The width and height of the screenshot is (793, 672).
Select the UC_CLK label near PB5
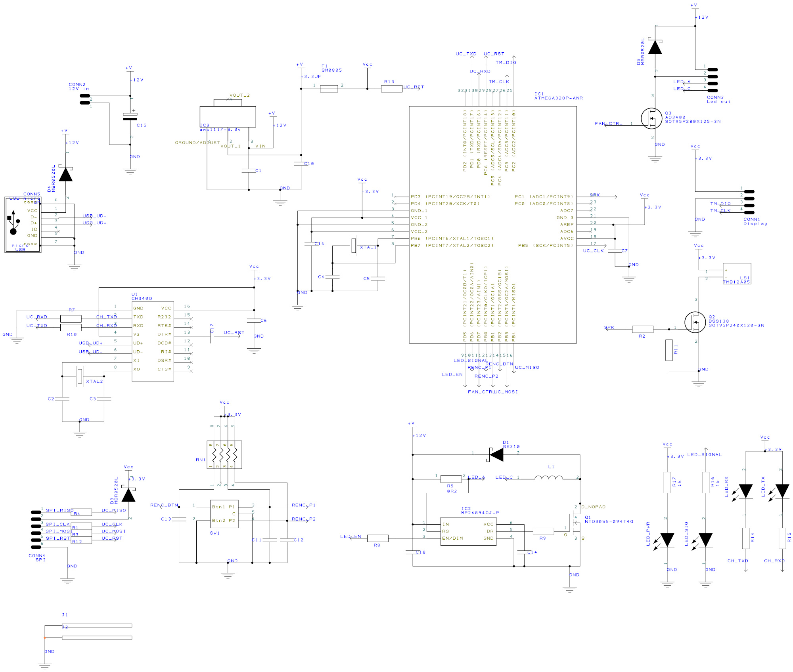[593, 251]
